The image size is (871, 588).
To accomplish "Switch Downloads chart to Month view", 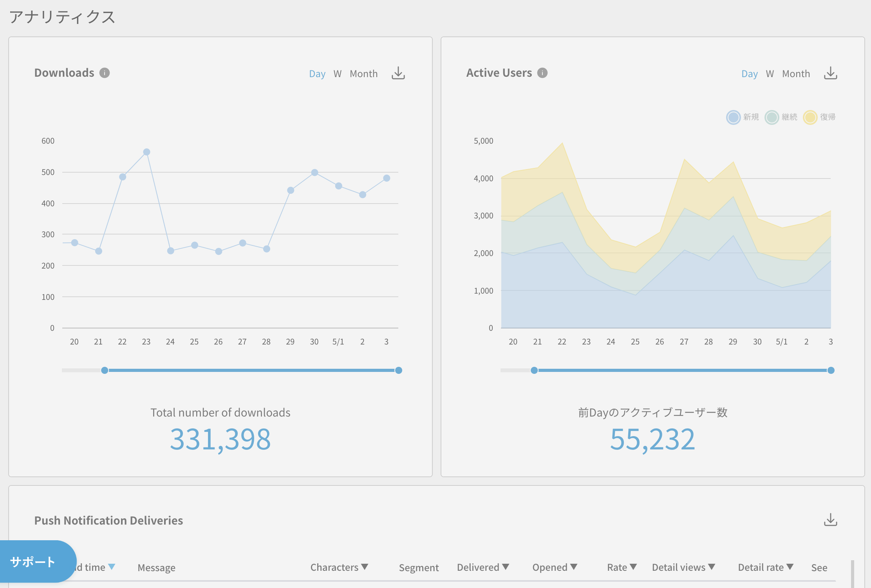I will (363, 74).
